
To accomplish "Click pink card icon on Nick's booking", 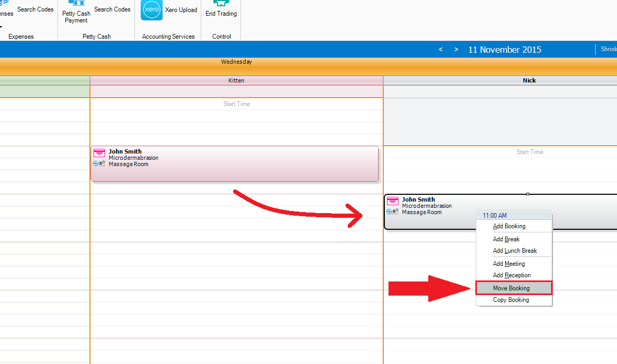I will point(392,201).
